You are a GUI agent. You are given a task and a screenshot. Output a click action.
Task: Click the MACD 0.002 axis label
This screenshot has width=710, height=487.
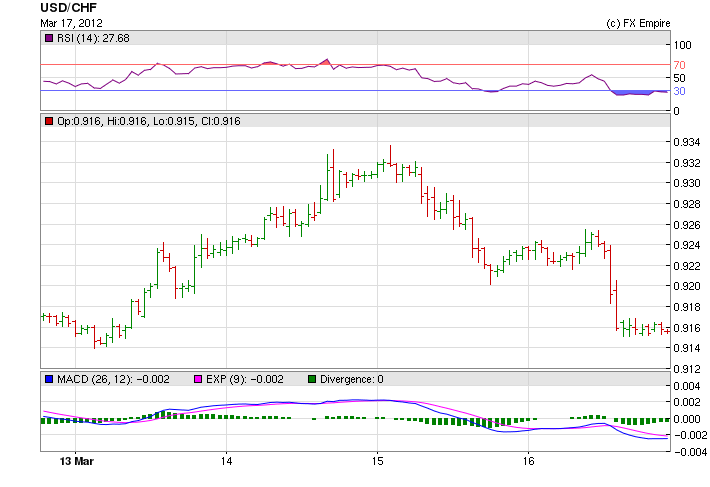click(686, 402)
